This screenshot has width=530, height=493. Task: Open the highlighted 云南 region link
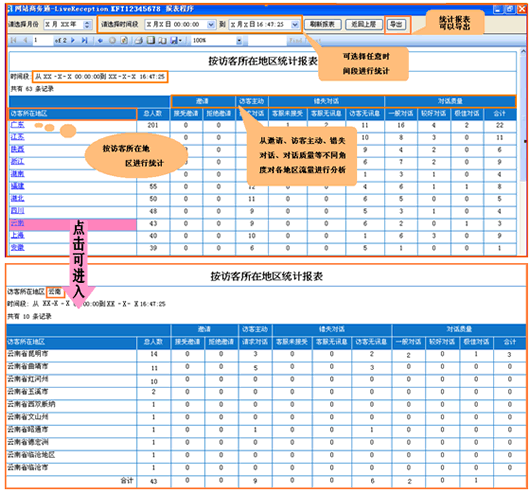(17, 223)
